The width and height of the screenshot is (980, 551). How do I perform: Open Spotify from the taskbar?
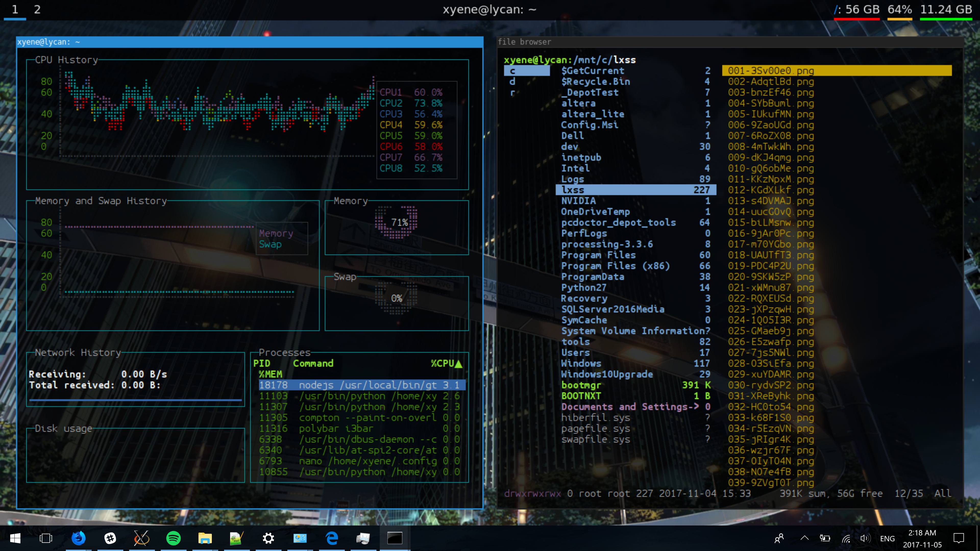pyautogui.click(x=174, y=538)
